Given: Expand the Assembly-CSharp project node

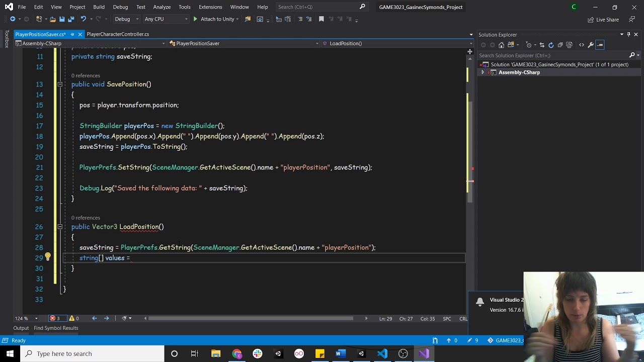Looking at the screenshot, I should [x=483, y=72].
